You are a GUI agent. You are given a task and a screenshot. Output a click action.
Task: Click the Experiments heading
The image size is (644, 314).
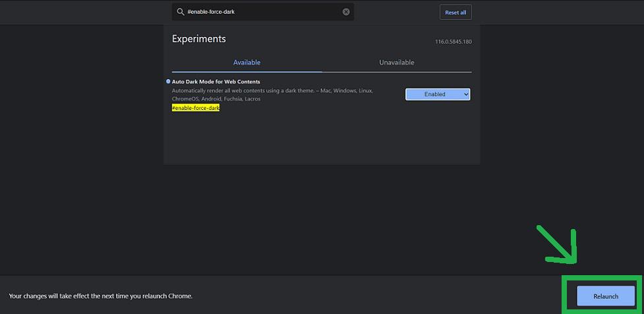[199, 39]
